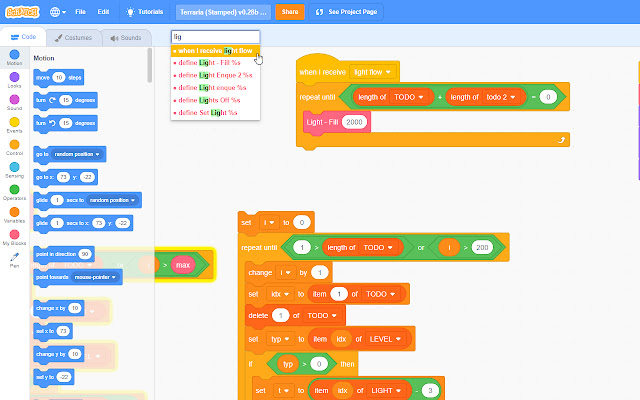
Task: Open the LEVEL list dropdown
Action: [x=385, y=339]
